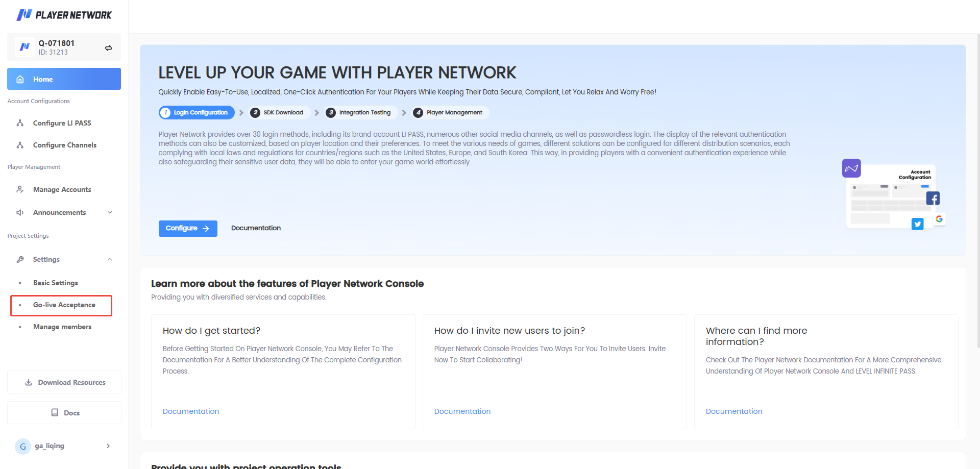Click the Player Network logo
980x469 pixels.
64,15
